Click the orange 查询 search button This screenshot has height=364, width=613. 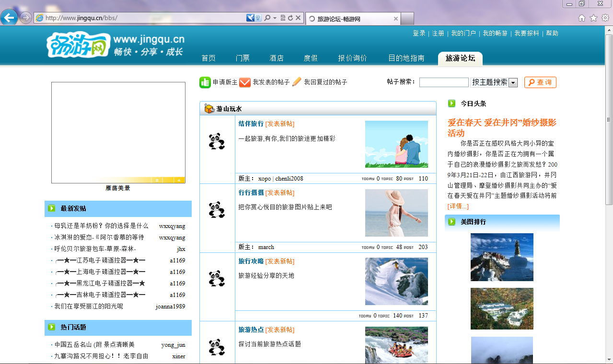tap(540, 82)
